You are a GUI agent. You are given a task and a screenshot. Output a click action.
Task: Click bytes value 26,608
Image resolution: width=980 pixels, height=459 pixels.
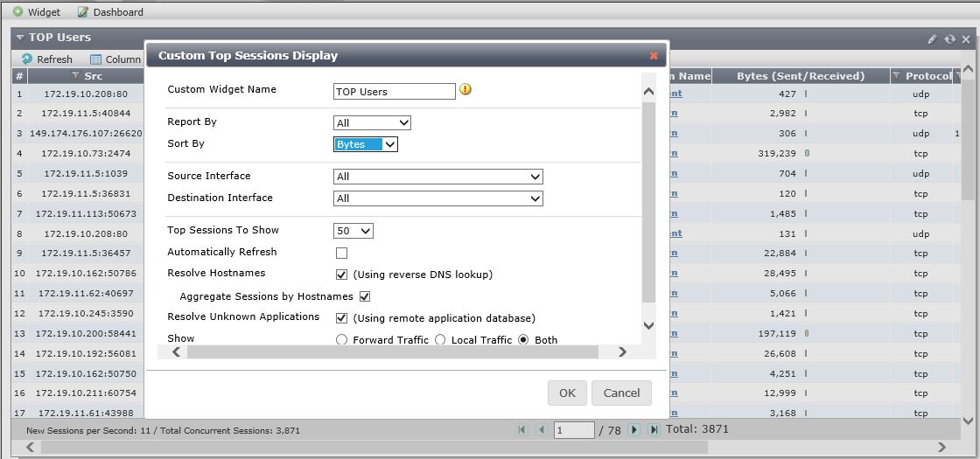780,353
